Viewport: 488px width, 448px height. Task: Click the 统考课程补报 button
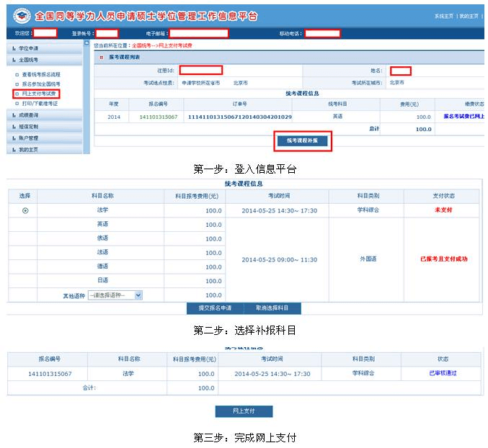pyautogui.click(x=303, y=141)
